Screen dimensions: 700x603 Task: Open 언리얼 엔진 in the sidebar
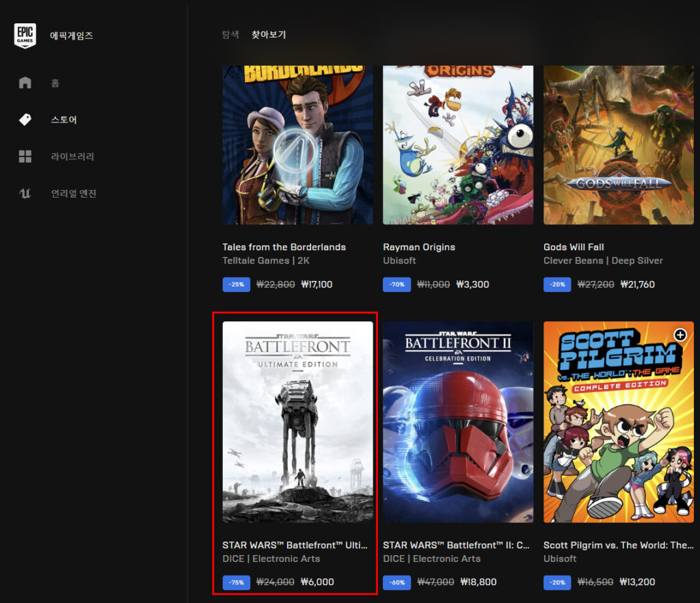(74, 193)
